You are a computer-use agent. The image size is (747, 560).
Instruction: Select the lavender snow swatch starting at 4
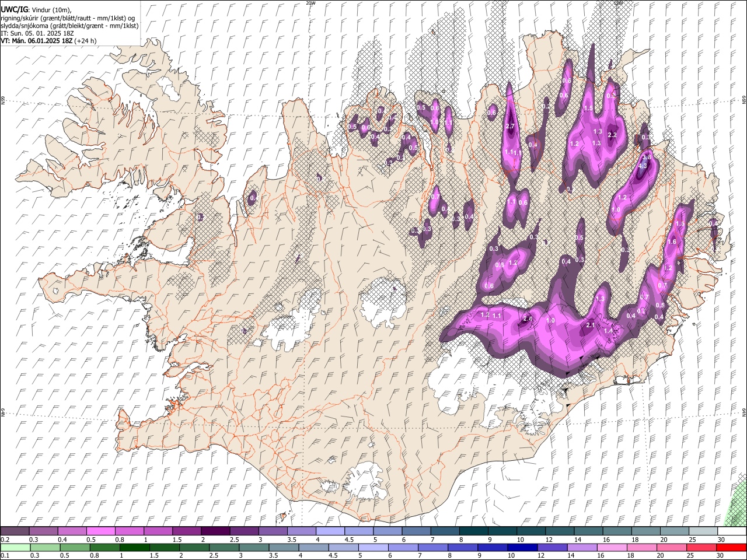(x=330, y=531)
